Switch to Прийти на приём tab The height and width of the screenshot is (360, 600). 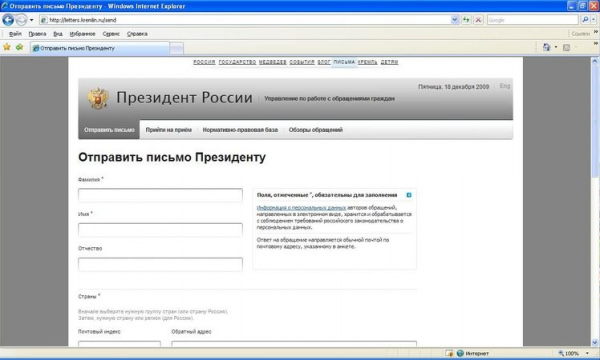168,130
